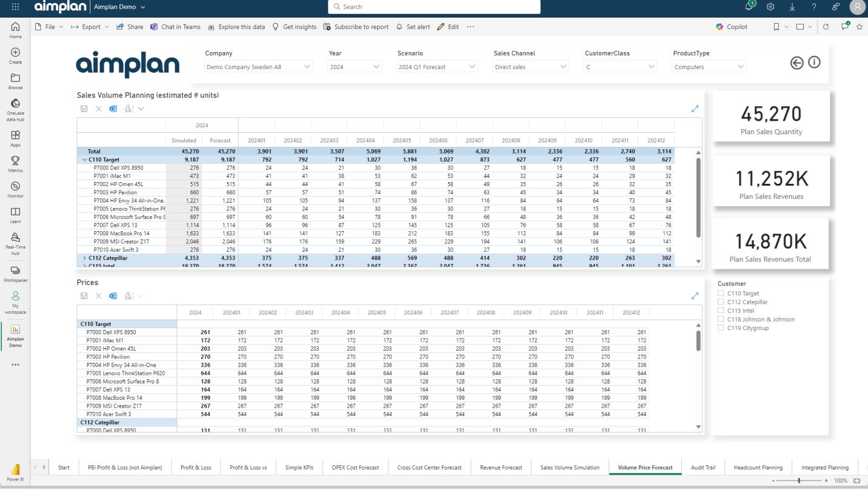Image resolution: width=868 pixels, height=489 pixels.
Task: Click Sales Volume table scroll down arrow
Action: pyautogui.click(x=698, y=261)
